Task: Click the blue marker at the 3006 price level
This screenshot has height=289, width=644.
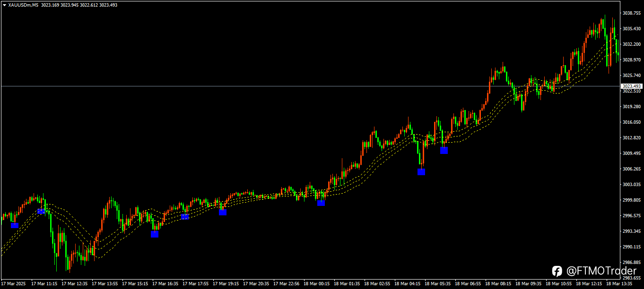Action: (421, 172)
